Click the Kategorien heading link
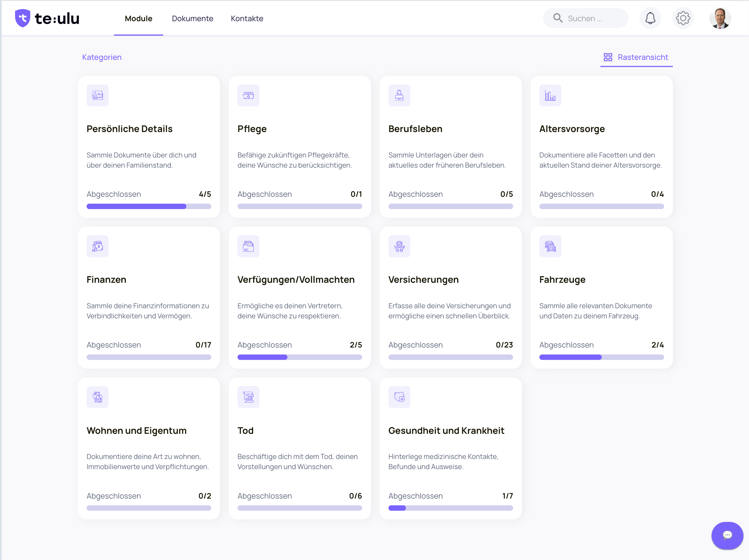The height and width of the screenshot is (560, 749). pyautogui.click(x=102, y=57)
